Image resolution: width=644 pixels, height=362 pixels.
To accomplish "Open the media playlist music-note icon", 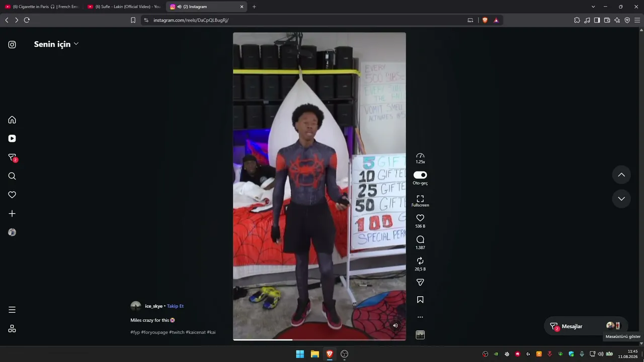I will tap(587, 20).
